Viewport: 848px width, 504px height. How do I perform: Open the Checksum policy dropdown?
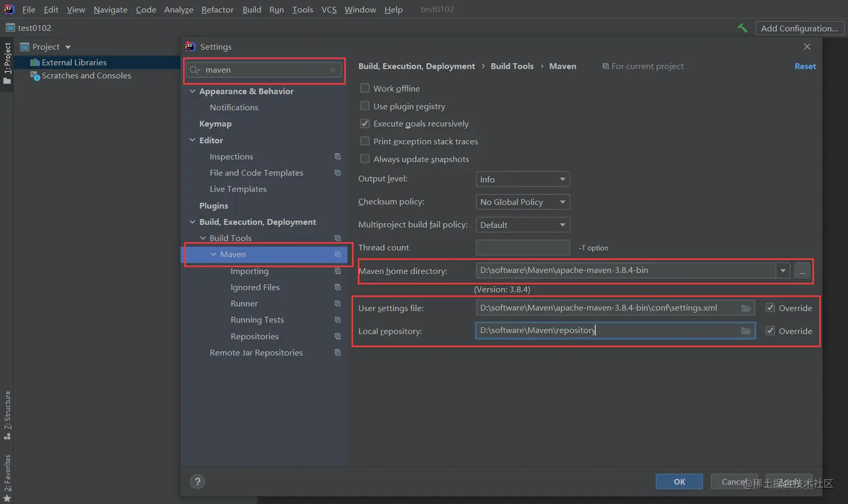523,202
